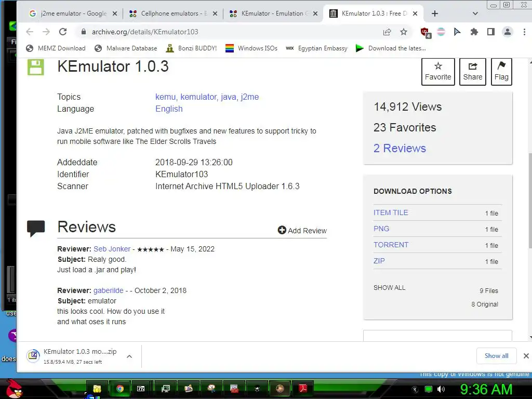The height and width of the screenshot is (399, 532).
Task: Show hidden tray icons arrow
Action: click(x=415, y=390)
